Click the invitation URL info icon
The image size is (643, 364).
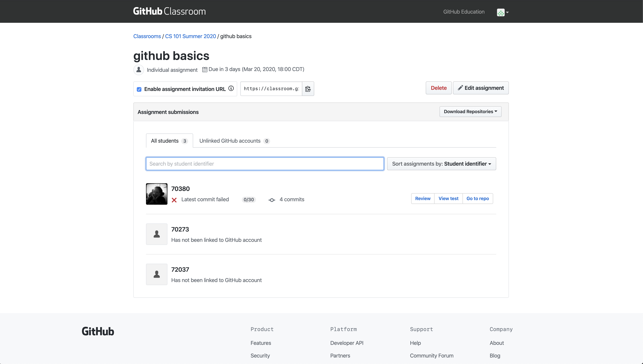(231, 88)
